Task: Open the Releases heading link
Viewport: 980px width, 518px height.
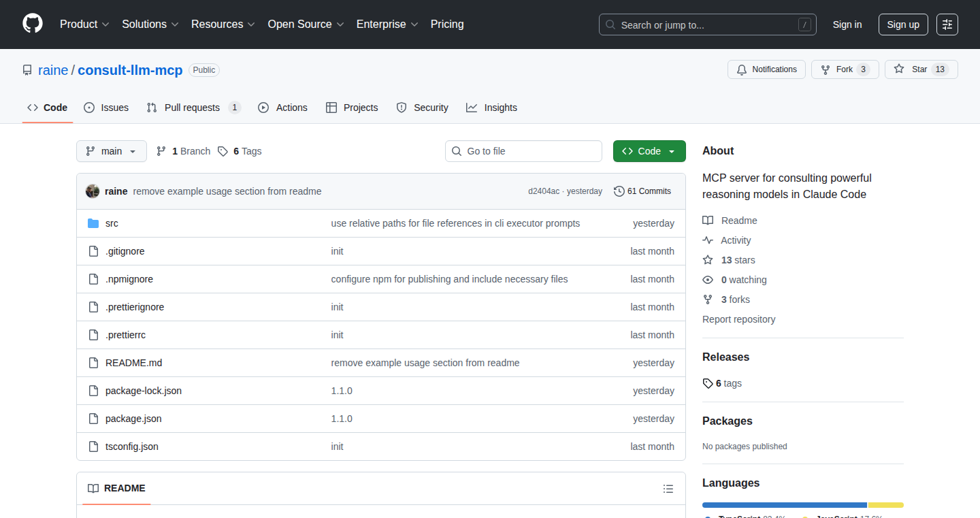Action: 725,357
